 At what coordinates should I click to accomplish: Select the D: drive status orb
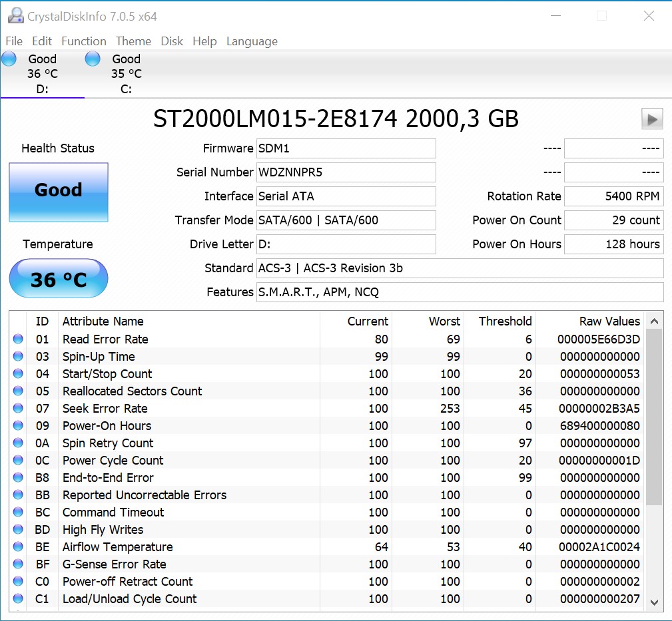pyautogui.click(x=9, y=59)
